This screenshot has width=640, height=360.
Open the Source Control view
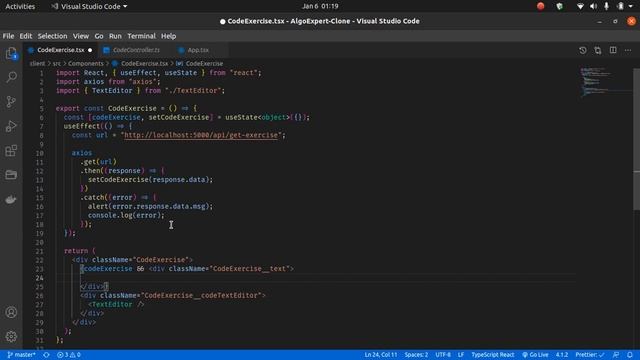point(11,101)
